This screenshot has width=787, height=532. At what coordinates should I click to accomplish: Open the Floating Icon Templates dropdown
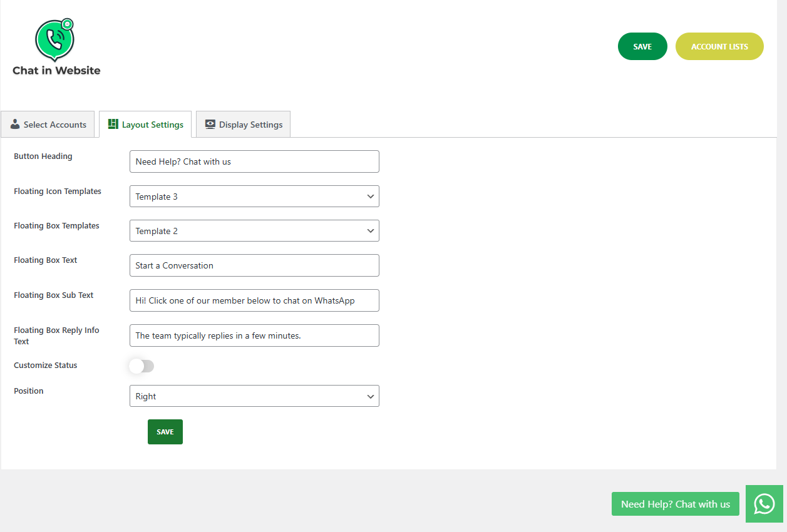[x=254, y=196]
